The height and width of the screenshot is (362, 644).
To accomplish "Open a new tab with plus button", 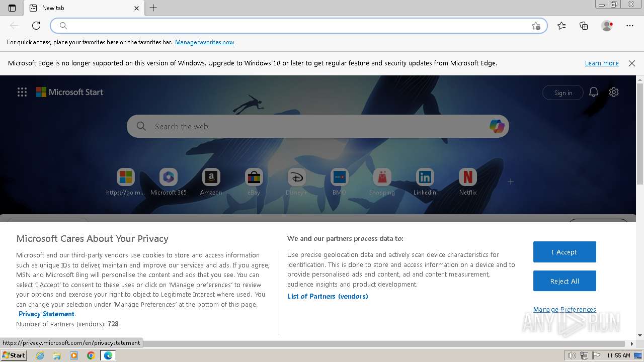I will tap(153, 8).
